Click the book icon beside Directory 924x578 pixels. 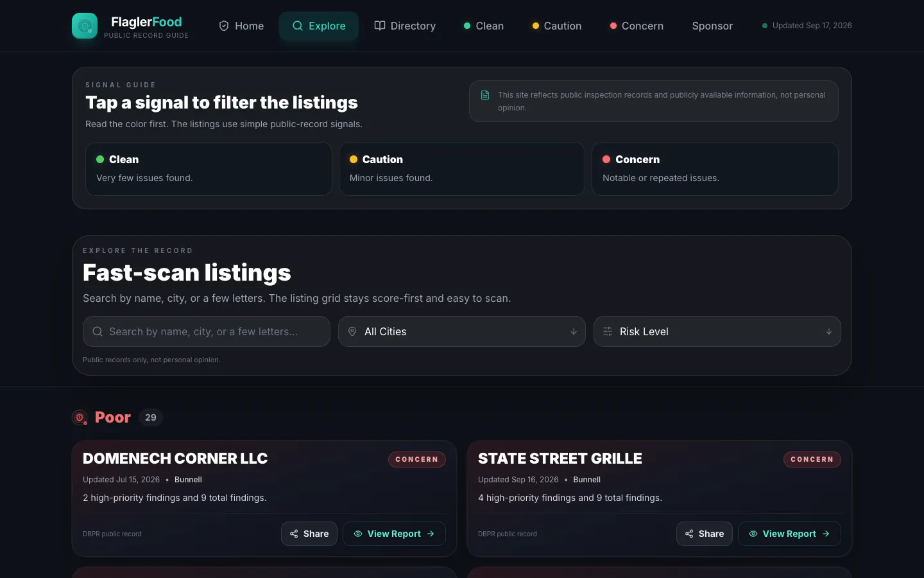click(380, 26)
